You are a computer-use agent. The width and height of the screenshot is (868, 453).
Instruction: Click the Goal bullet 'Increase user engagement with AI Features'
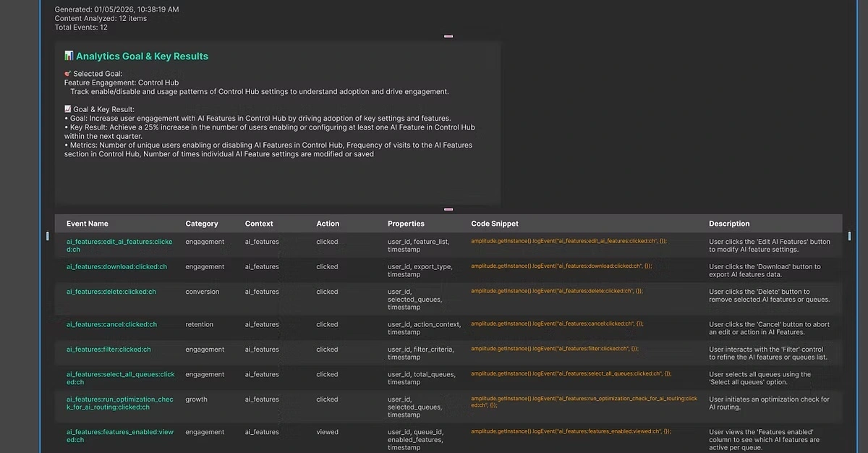[x=258, y=119]
